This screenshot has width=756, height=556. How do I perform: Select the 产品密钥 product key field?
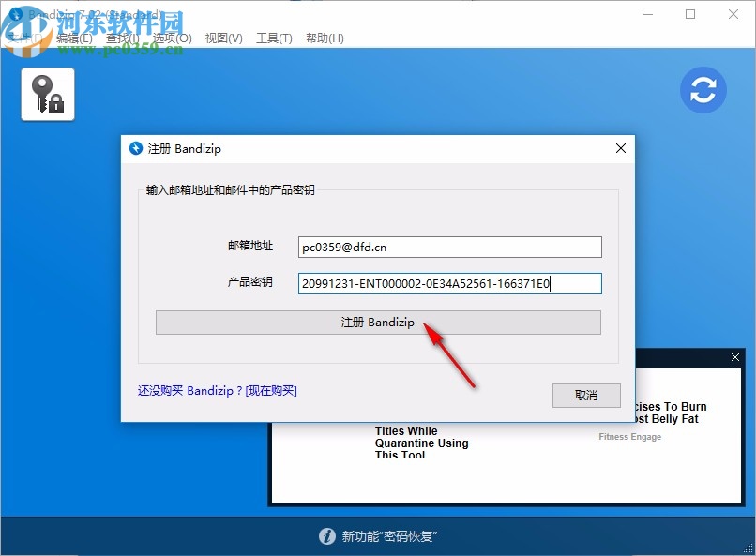[x=449, y=283]
